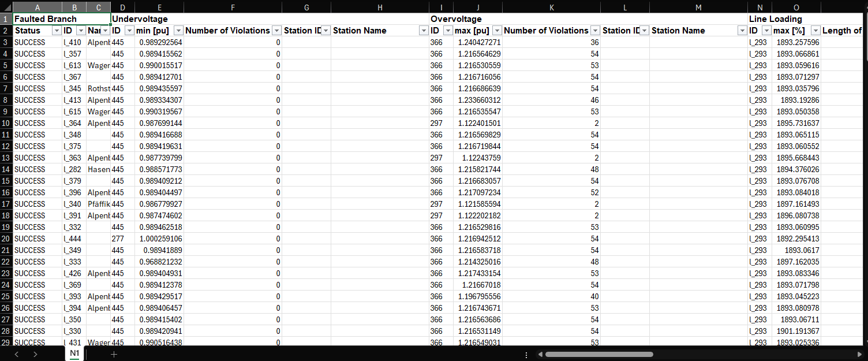Select column K by its header
Screen dimensions: 868x361
point(551,7)
